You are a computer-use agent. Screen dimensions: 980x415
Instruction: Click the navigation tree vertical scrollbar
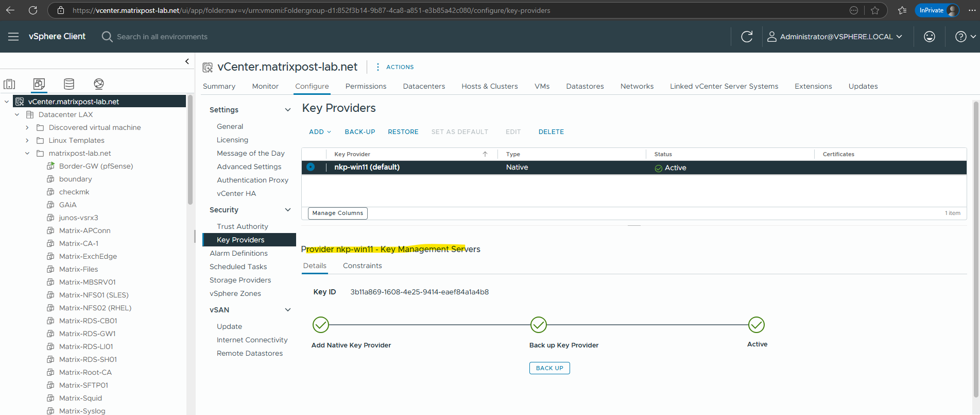pos(190,150)
